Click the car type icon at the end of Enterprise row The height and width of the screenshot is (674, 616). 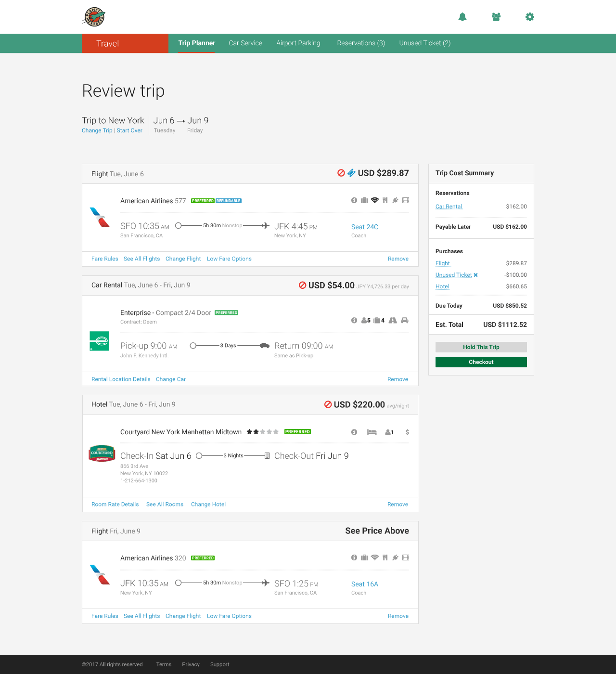[x=405, y=320]
